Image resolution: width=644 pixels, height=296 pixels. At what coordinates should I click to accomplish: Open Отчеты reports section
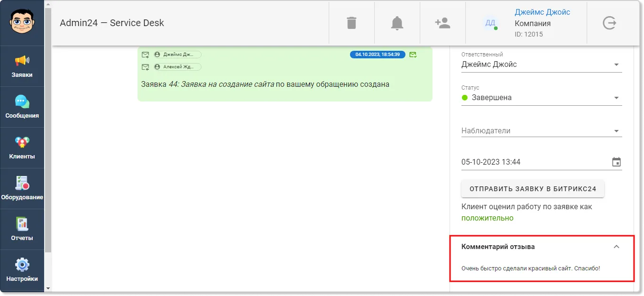tap(22, 230)
